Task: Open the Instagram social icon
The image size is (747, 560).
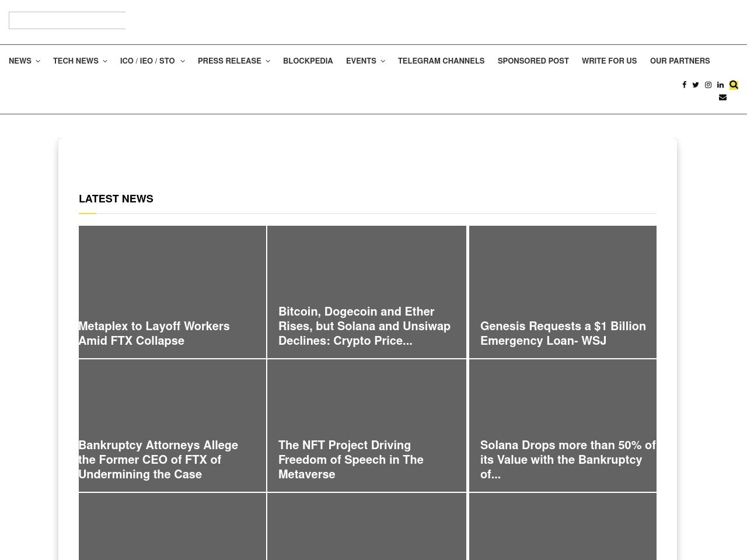Action: 708,85
